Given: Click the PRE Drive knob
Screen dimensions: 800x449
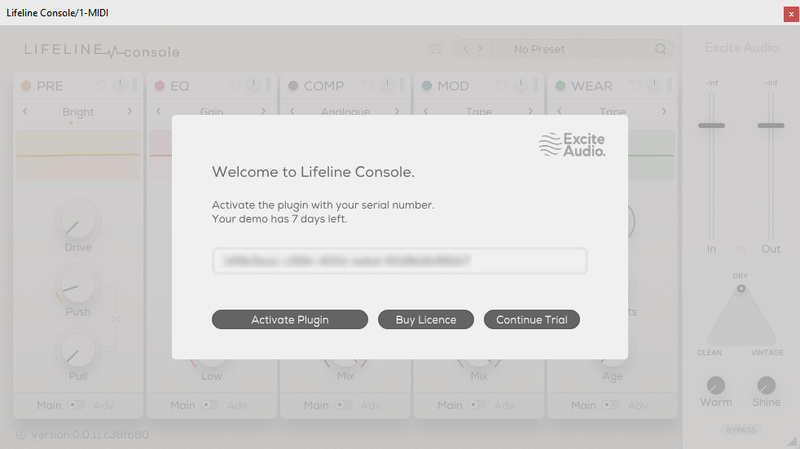Looking at the screenshot, I should click(x=78, y=222).
